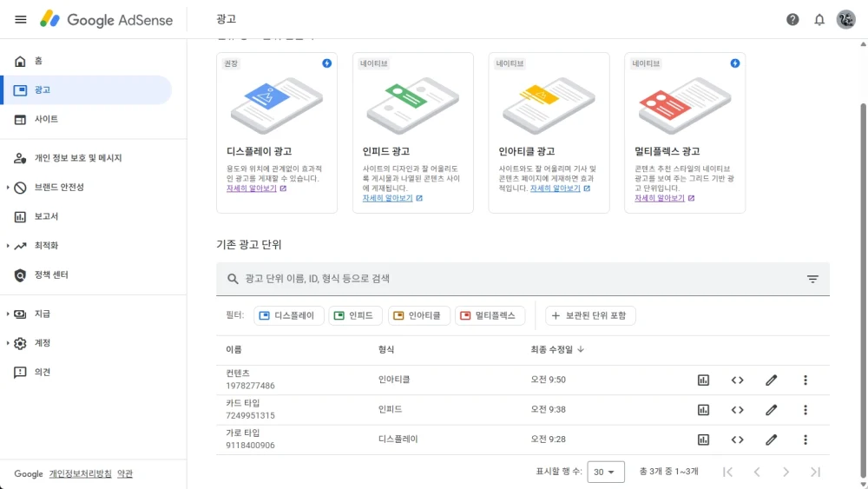This screenshot has height=489, width=868.
Task: Click the ad unit search field
Action: tap(512, 279)
